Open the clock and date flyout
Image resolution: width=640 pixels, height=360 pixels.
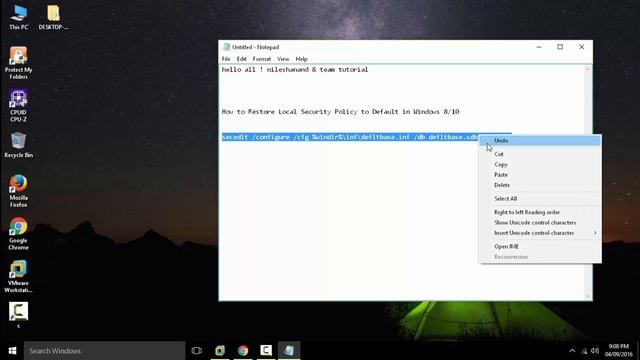[x=619, y=351]
